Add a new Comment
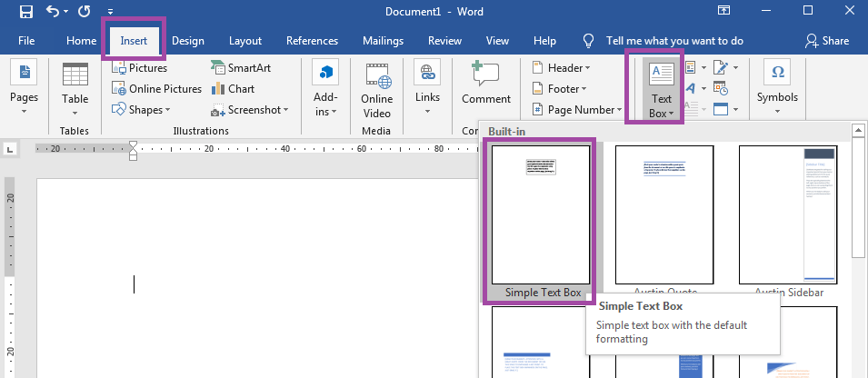The image size is (868, 378). pyautogui.click(x=485, y=85)
